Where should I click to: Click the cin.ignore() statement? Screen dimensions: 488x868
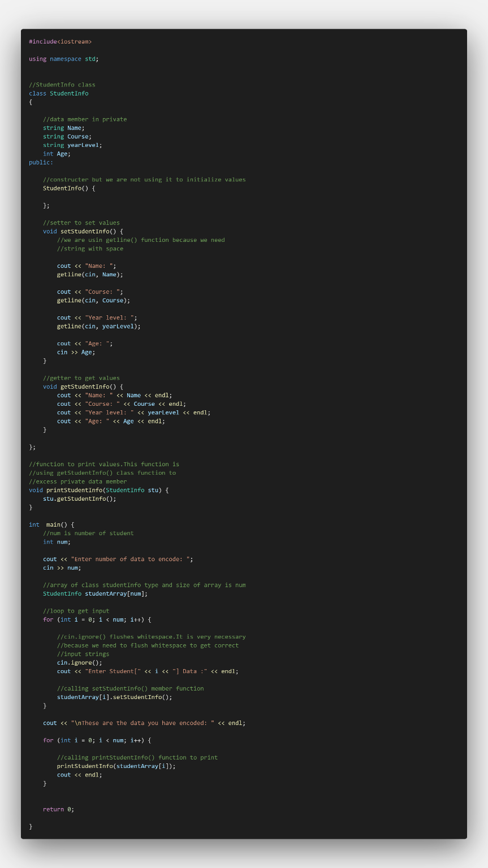click(74, 662)
